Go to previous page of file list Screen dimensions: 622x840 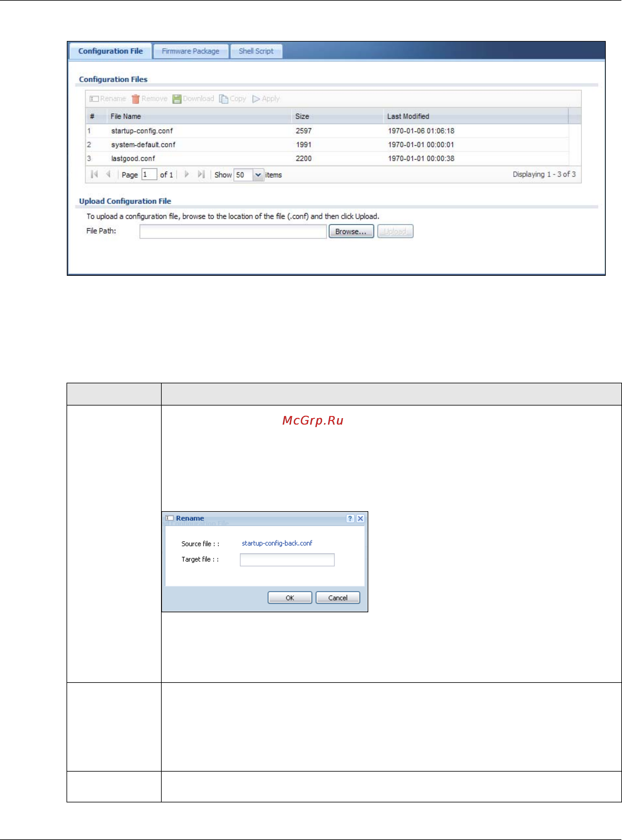pyautogui.click(x=108, y=174)
